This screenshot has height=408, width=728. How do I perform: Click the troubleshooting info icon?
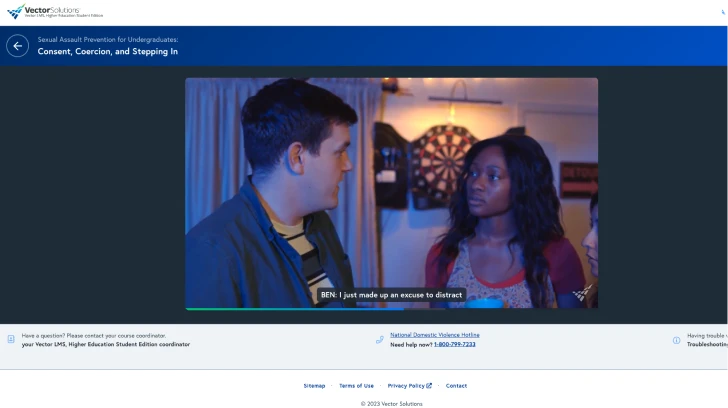tap(676, 340)
